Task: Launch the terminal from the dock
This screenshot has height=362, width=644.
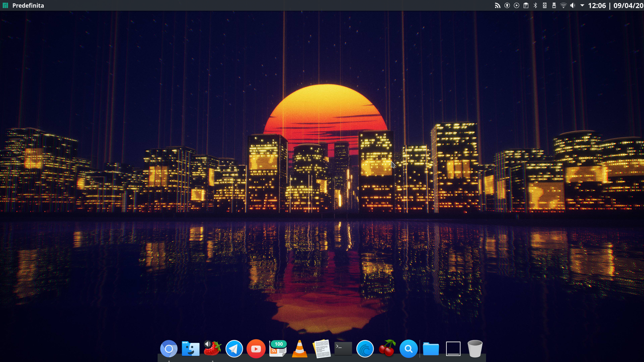Action: pos(343,348)
